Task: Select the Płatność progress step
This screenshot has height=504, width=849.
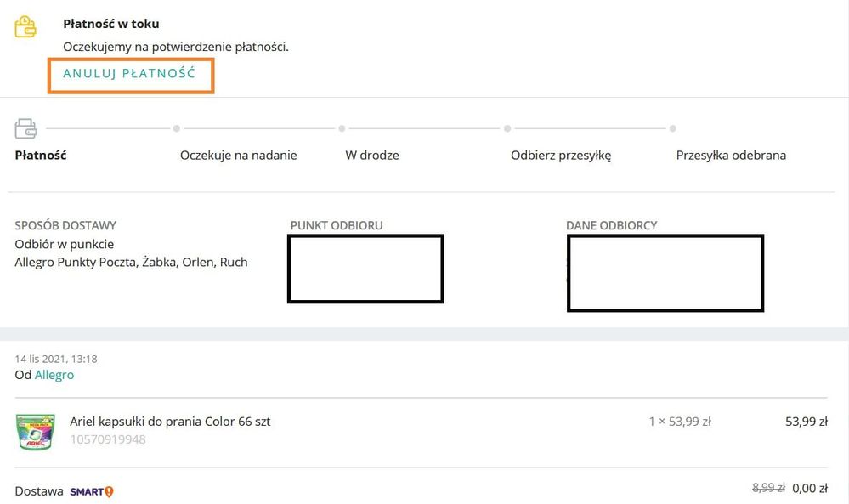Action: [x=41, y=156]
